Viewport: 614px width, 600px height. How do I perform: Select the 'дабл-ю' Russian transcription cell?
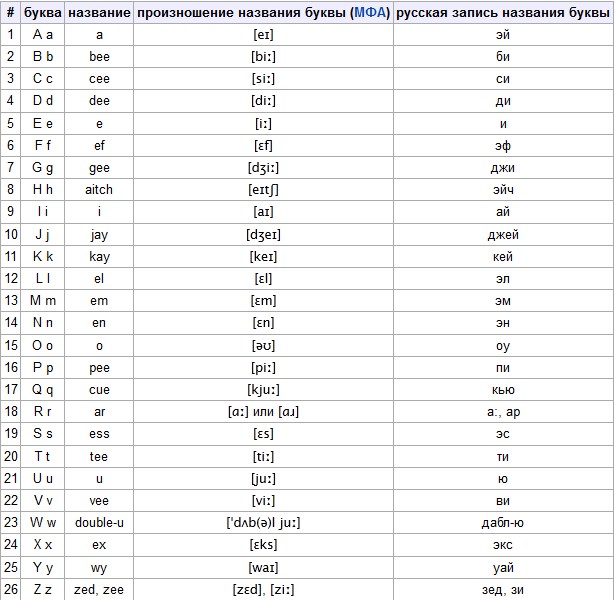point(503,522)
